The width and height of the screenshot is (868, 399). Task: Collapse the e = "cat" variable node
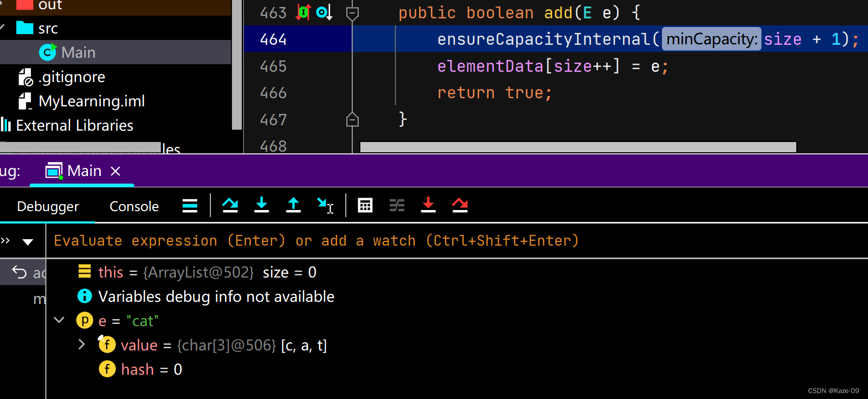59,320
